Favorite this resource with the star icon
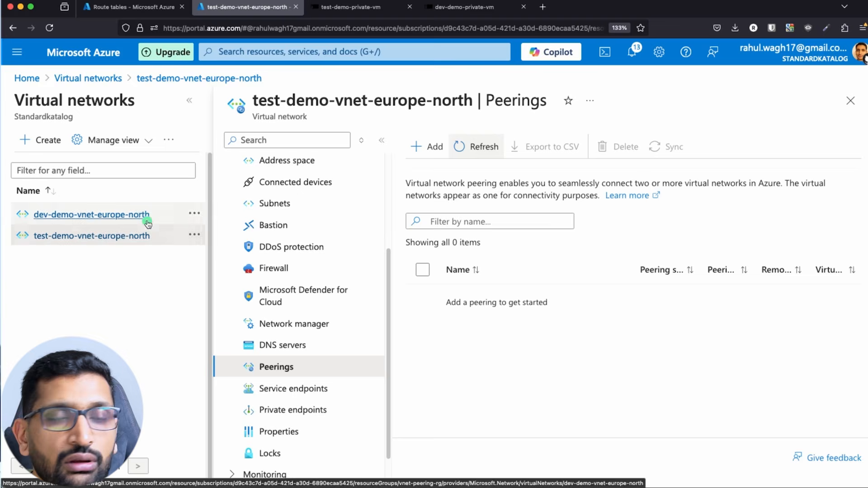This screenshot has height=488, width=868. click(x=568, y=101)
